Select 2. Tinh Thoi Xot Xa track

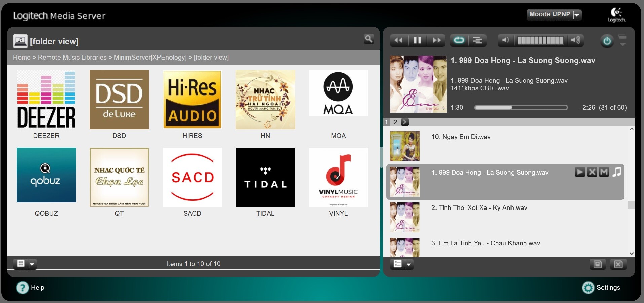tap(479, 208)
